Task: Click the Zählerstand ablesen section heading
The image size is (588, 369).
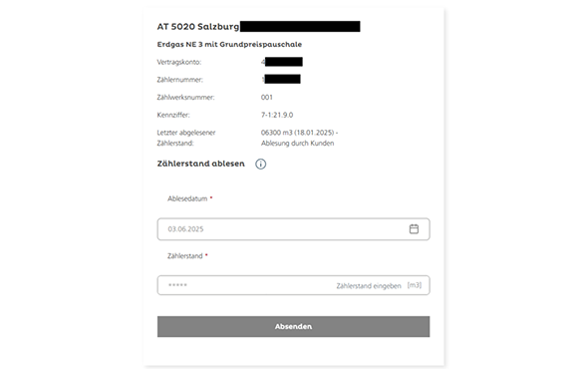Action: 200,164
